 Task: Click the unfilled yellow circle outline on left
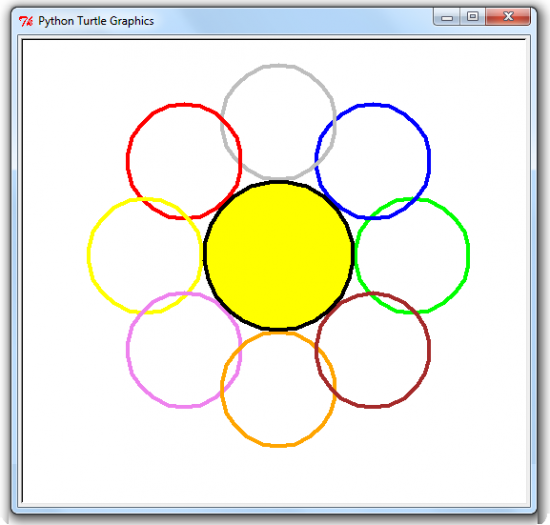click(89, 255)
